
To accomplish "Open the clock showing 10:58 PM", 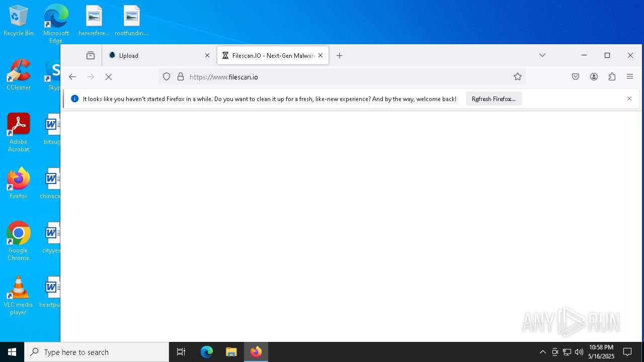I will pos(601,352).
